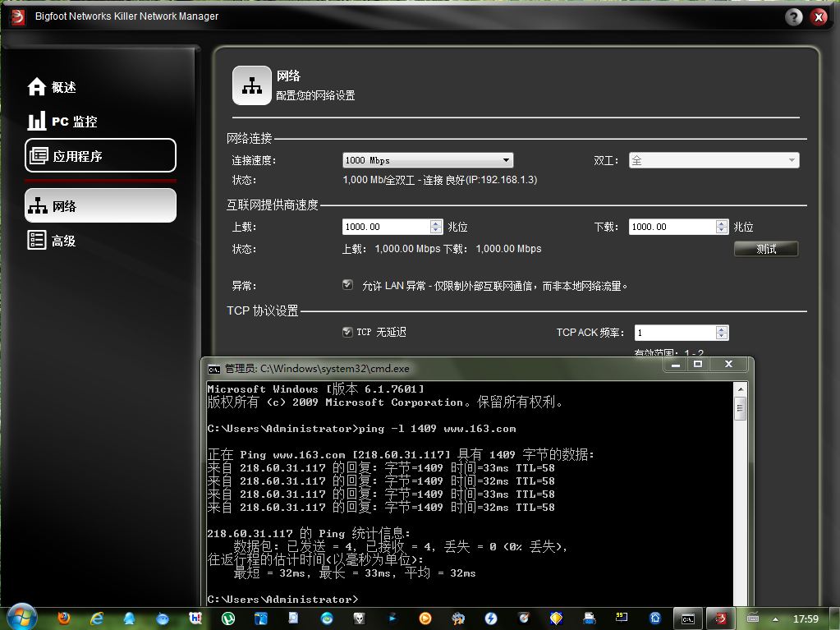Open the horse figure taskbar icon
This screenshot has width=840, height=630.
458,619
